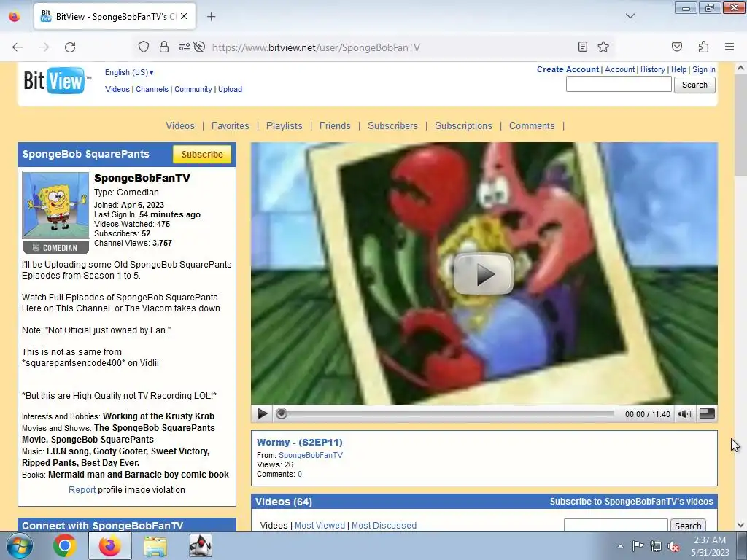Close the BitView tab

(184, 16)
